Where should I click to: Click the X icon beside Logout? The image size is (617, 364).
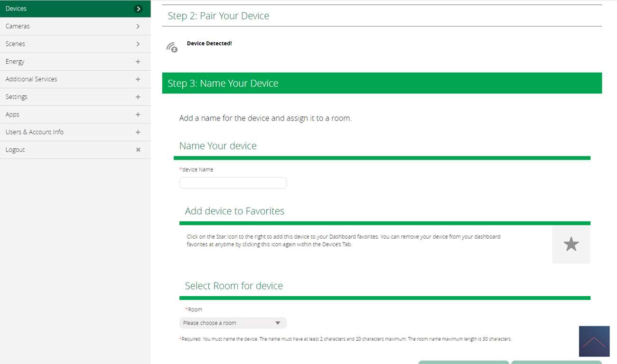tap(138, 149)
